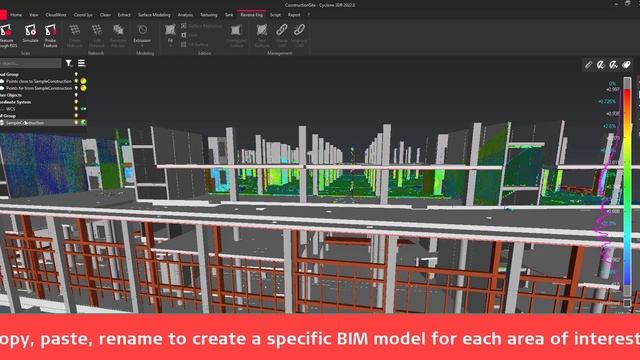
Task: Click the first robot arm Scan tool
Action: 7,36
